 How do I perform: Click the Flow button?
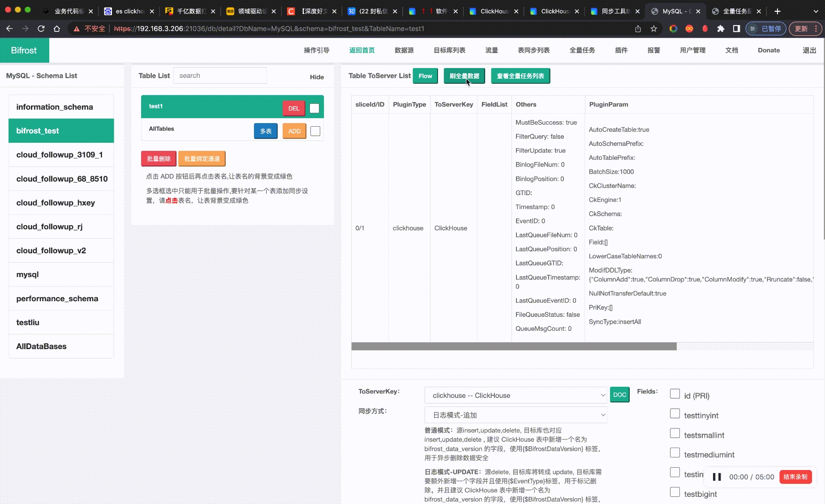[x=425, y=76]
